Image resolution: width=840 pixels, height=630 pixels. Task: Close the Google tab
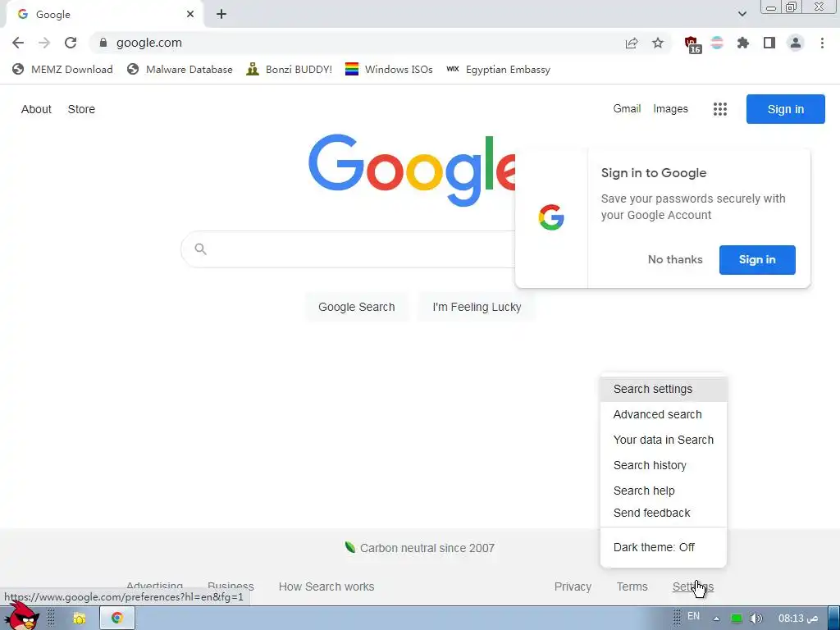[190, 15]
